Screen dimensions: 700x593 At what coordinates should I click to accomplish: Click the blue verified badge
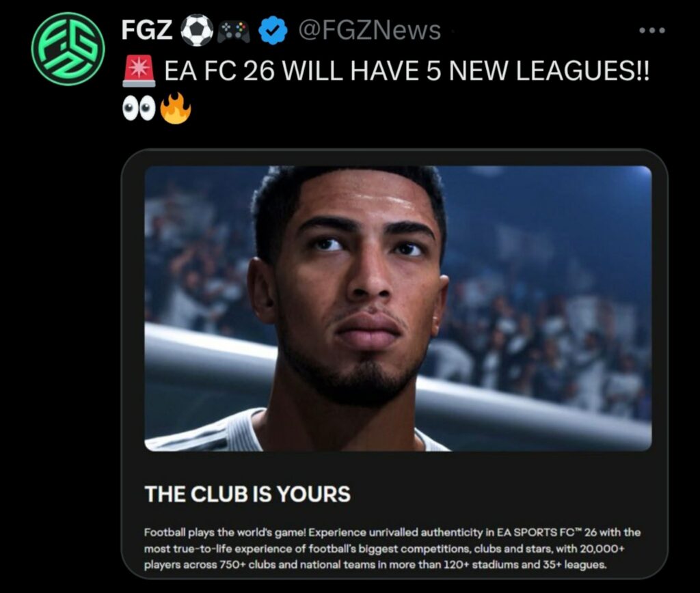point(273,30)
